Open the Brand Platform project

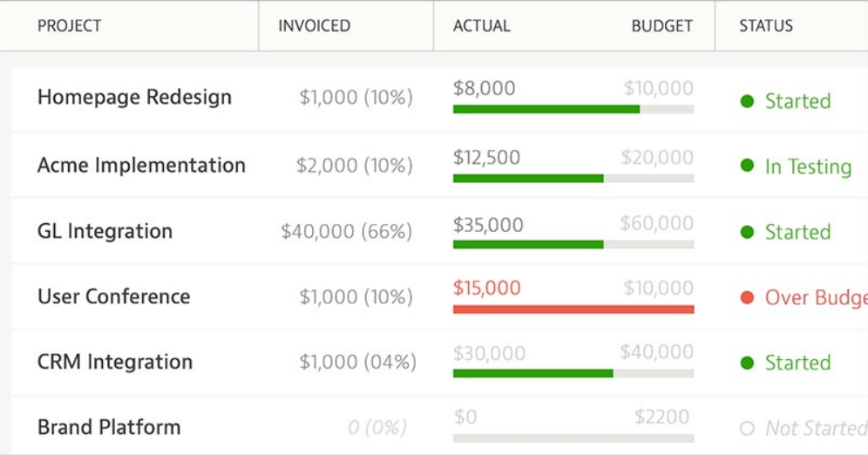(109, 427)
